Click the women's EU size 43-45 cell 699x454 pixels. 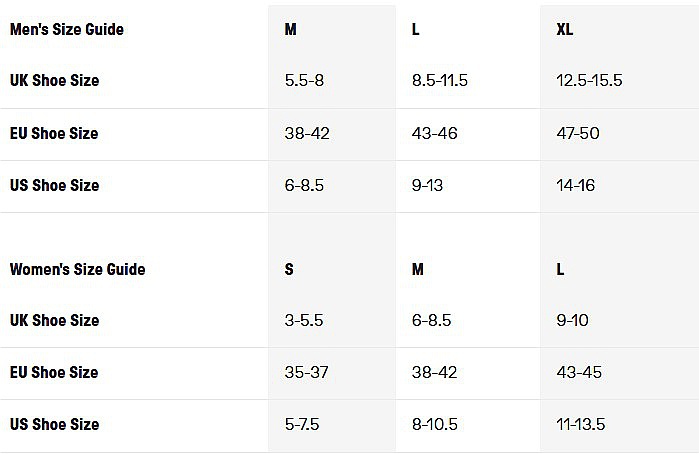578,372
